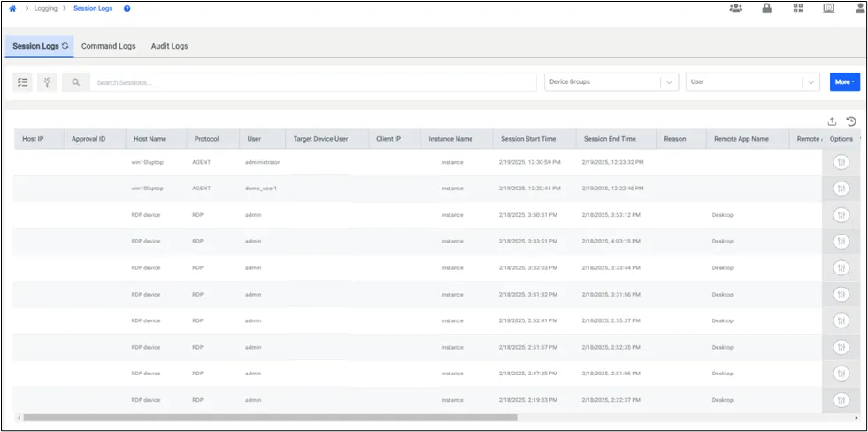Click the '2/18/2025, 2:55:37 PM' end time
868x432 pixels.
pos(611,320)
